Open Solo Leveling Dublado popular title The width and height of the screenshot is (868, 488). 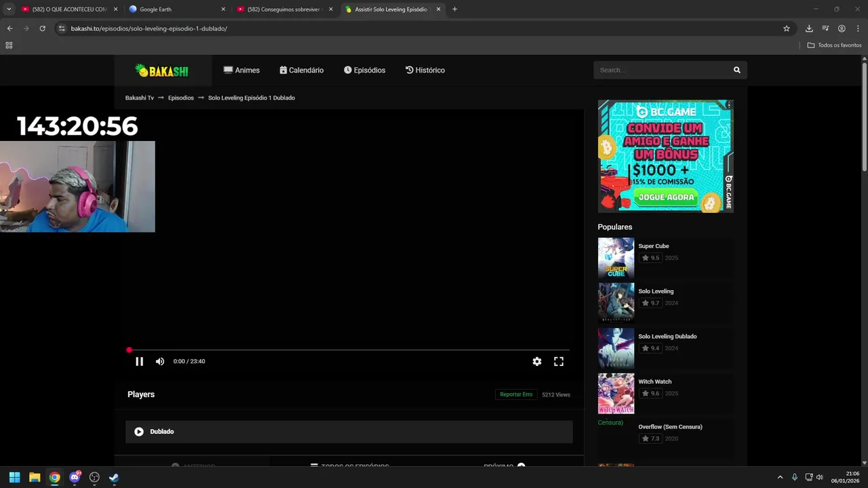coord(667,336)
